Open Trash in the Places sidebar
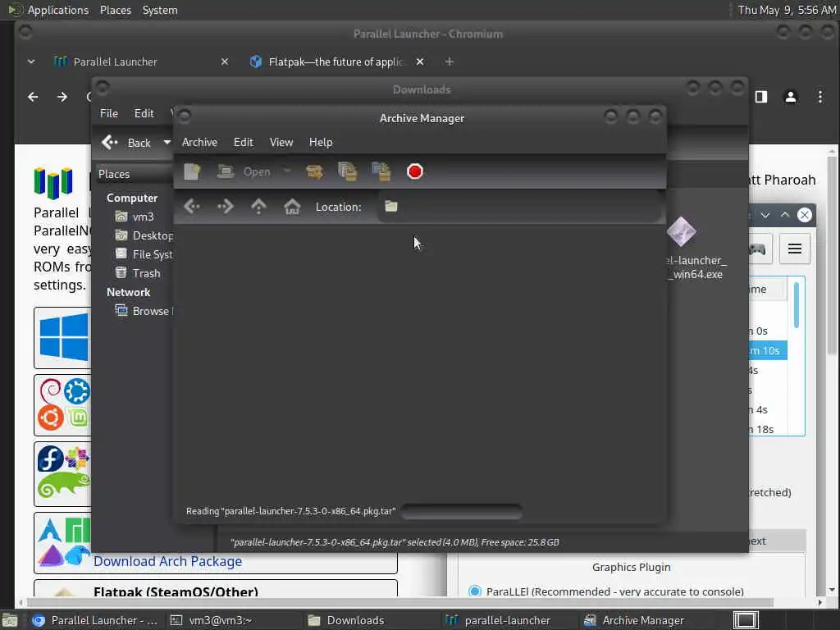 [138, 273]
